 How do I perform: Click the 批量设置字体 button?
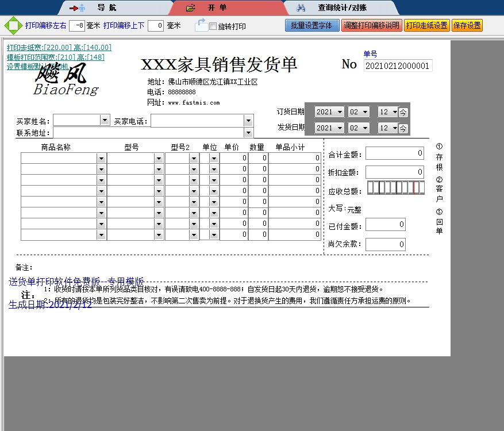[x=311, y=26]
